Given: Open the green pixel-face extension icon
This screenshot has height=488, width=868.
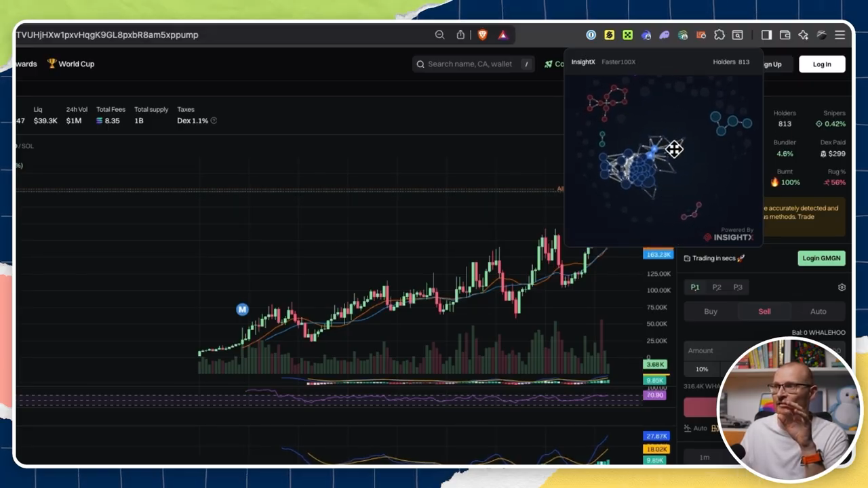Looking at the screenshot, I should (x=627, y=35).
